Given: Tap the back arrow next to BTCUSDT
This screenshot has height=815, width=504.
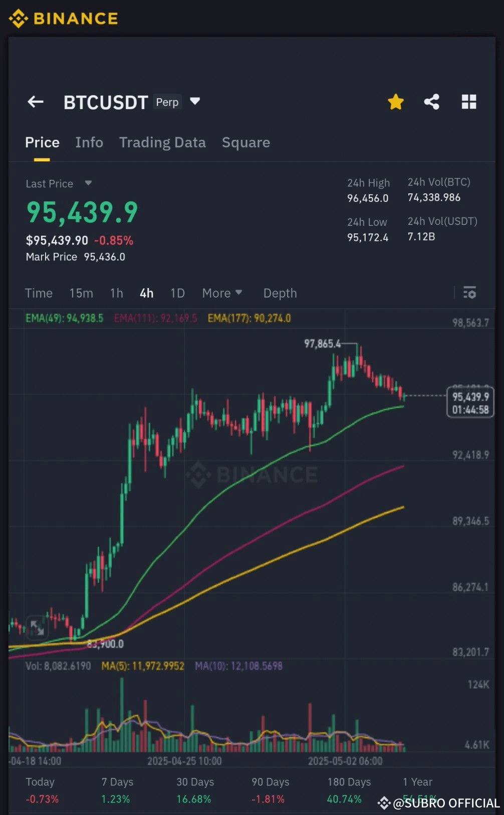Looking at the screenshot, I should pos(35,102).
